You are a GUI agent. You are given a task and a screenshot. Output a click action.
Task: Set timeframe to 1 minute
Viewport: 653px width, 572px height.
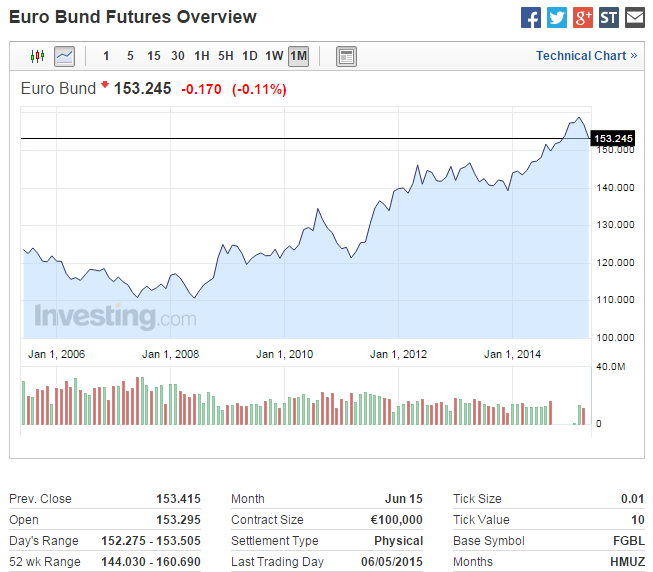(x=106, y=56)
